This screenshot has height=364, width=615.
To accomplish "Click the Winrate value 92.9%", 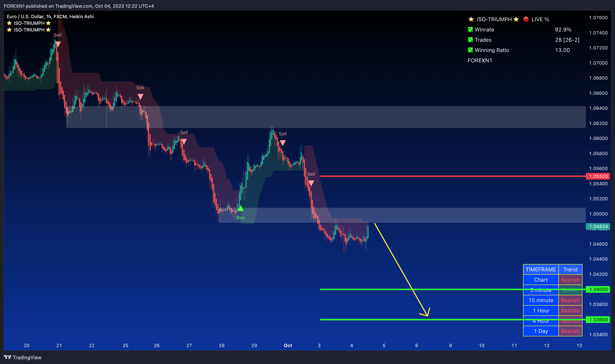I will (563, 30).
